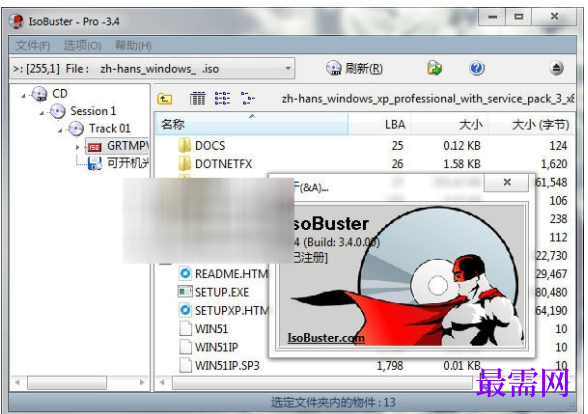Viewport: 588px width, 414px height.
Task: Click the Refresh (刷新) button
Action: click(354, 68)
